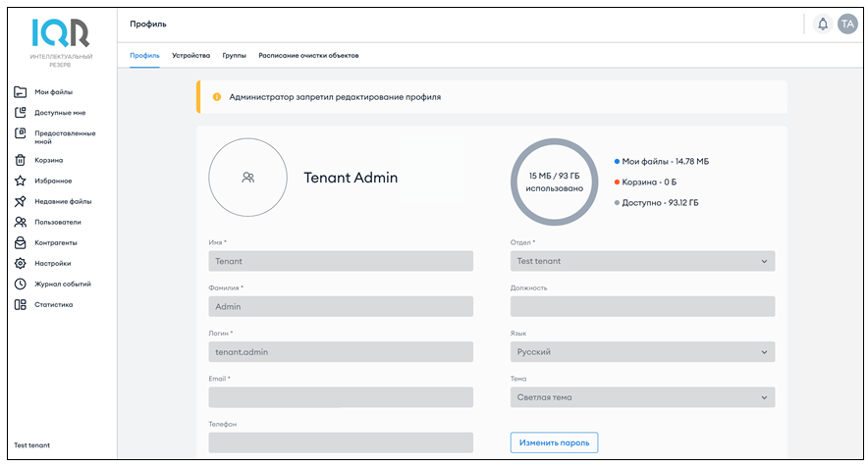Open the Расписание очистки объектов tab
The image size is (868, 467).
click(x=308, y=55)
